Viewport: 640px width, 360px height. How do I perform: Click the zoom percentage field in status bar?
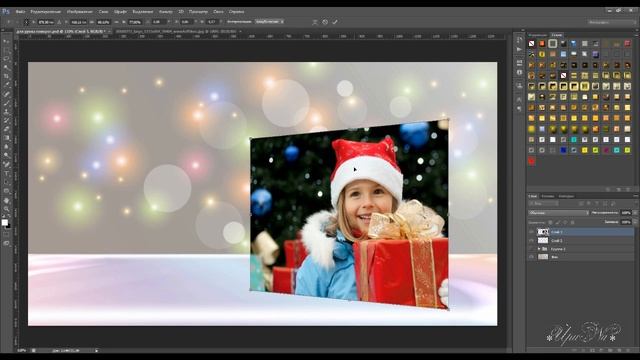point(22,350)
